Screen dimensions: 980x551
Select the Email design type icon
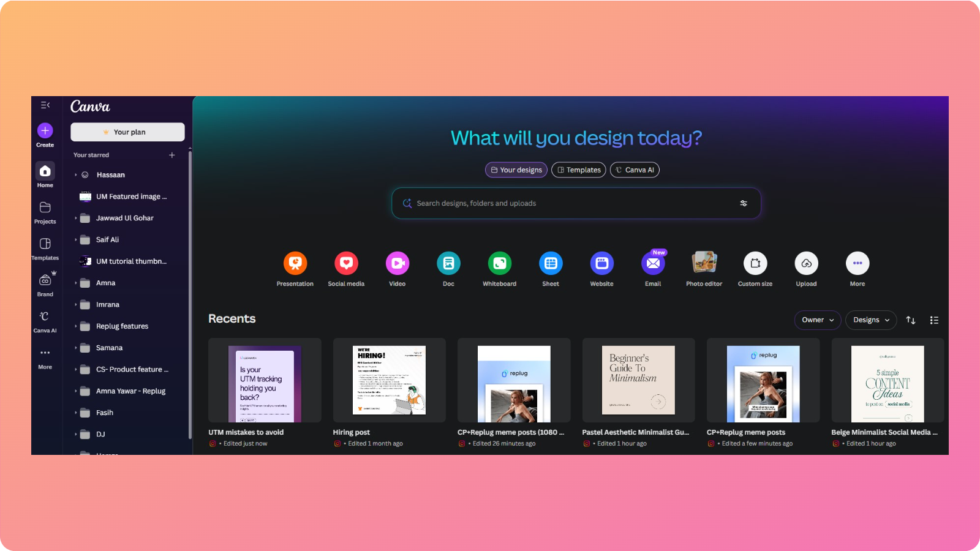pyautogui.click(x=652, y=263)
